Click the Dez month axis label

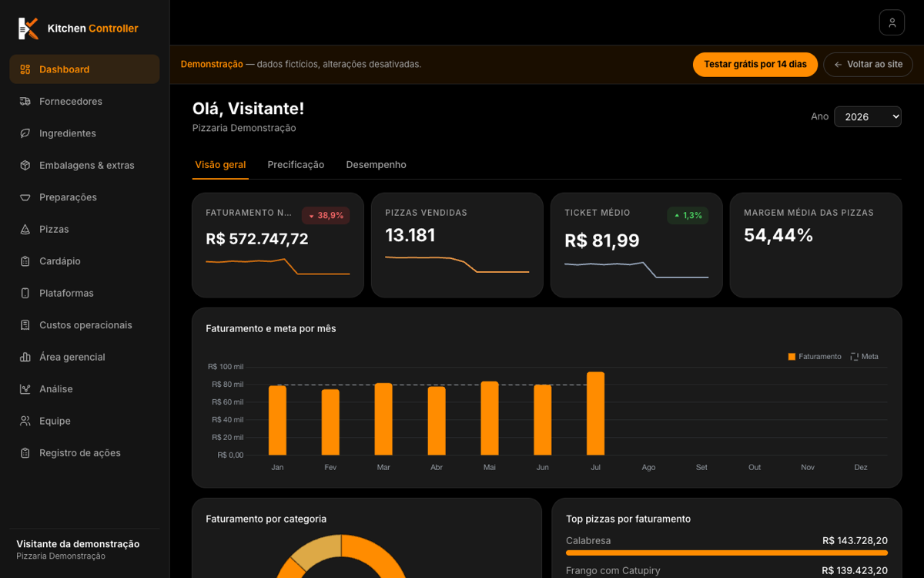(861, 468)
